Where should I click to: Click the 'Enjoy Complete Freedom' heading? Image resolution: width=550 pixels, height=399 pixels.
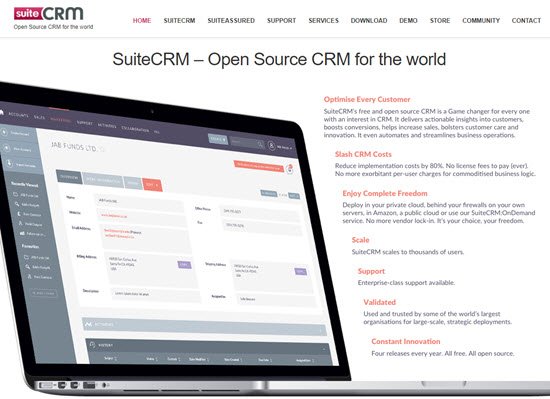pyautogui.click(x=385, y=194)
